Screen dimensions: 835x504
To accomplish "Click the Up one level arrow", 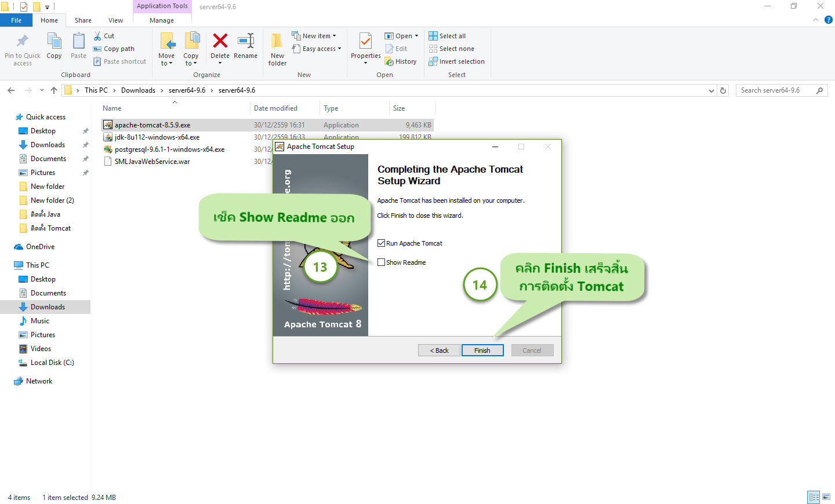I will [x=54, y=90].
